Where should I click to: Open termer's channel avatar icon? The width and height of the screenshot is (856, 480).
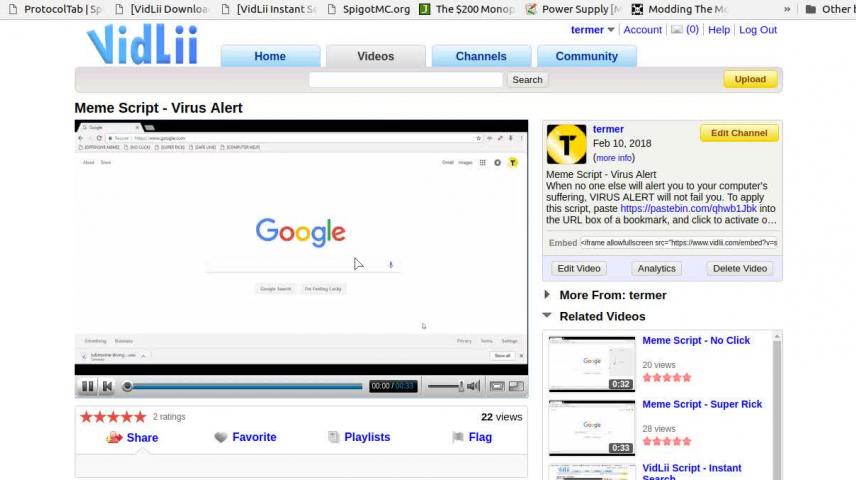[567, 144]
